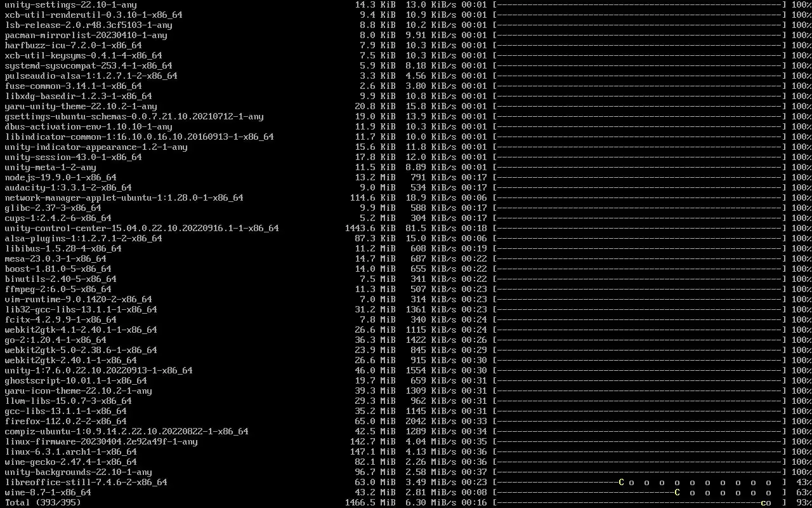This screenshot has width=812, height=508.
Task: Click the unity-meta-1-2-any entry
Action: (51, 167)
